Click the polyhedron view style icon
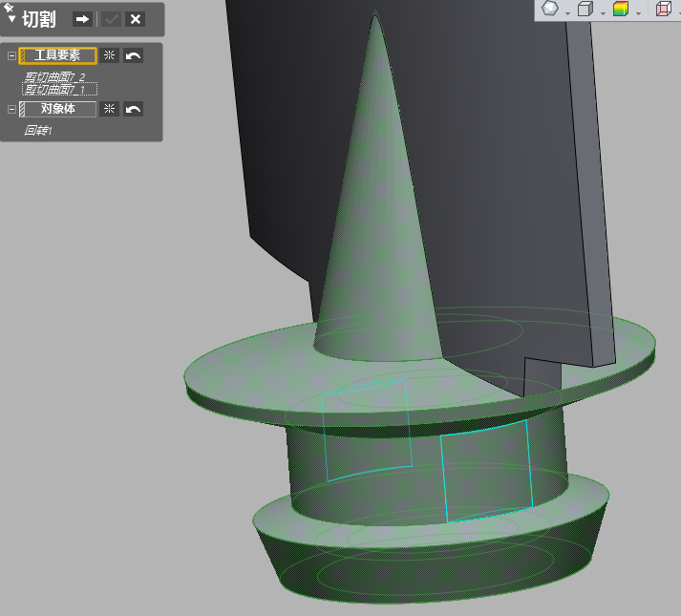Image resolution: width=681 pixels, height=616 pixels. (x=550, y=9)
